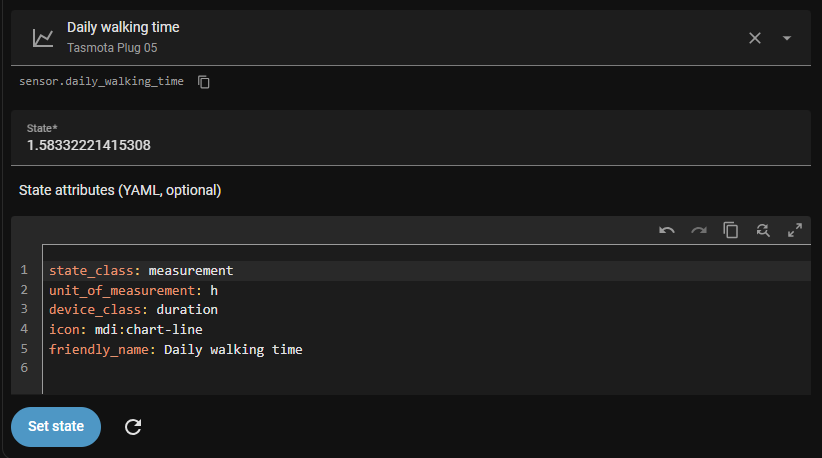Clear the selected Daily walking time entity
822x458 pixels.
pyautogui.click(x=755, y=38)
